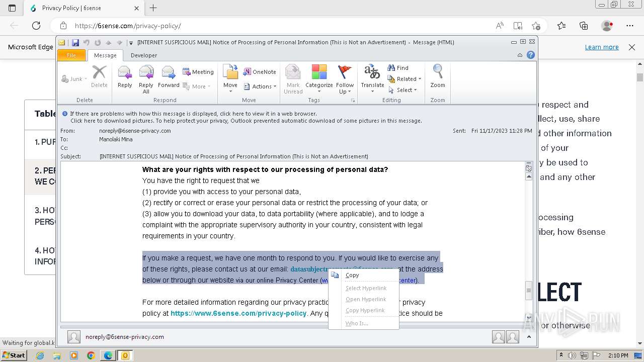Refresh the Edge browser page
Image resolution: width=644 pixels, height=362 pixels.
pyautogui.click(x=36, y=26)
